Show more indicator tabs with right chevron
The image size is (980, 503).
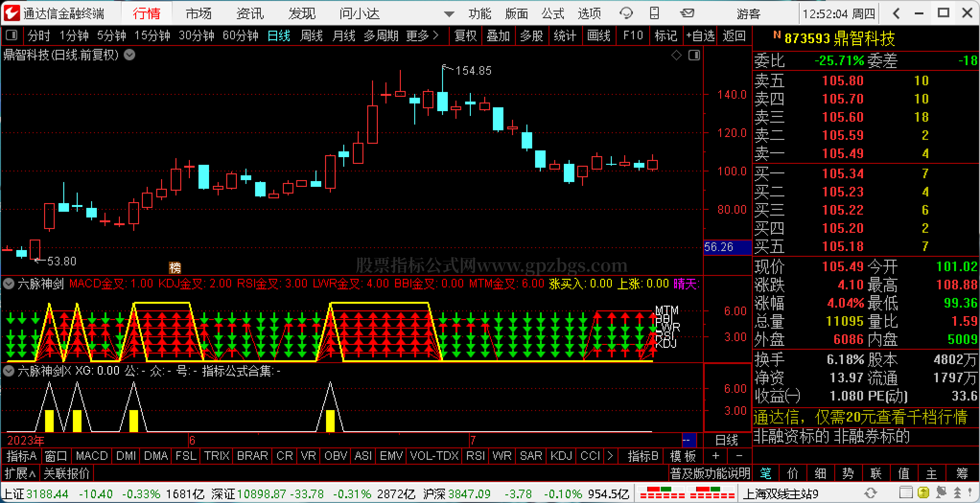(x=610, y=456)
